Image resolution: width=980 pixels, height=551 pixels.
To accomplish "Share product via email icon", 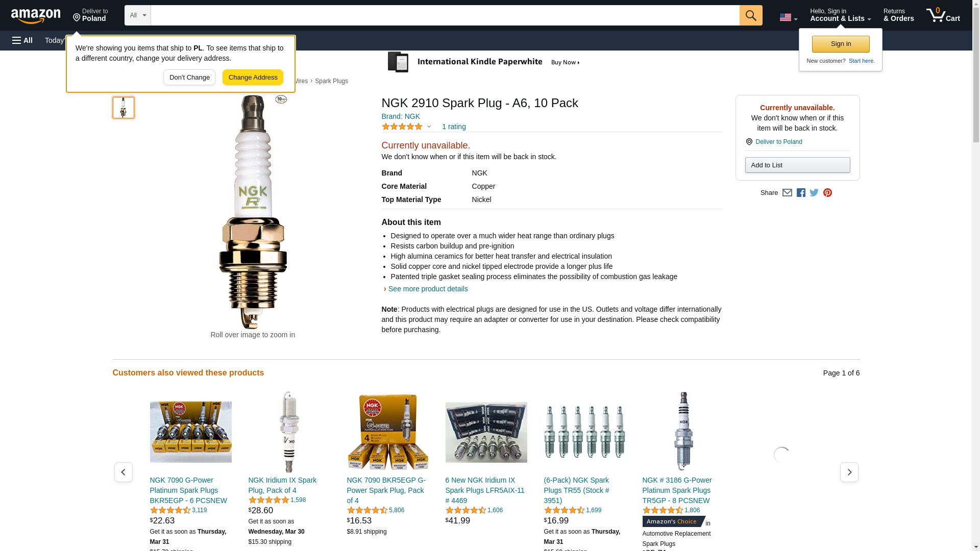I will [787, 193].
